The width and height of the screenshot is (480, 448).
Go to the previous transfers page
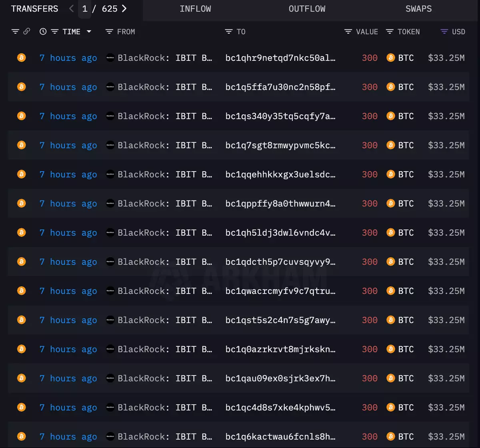click(71, 9)
